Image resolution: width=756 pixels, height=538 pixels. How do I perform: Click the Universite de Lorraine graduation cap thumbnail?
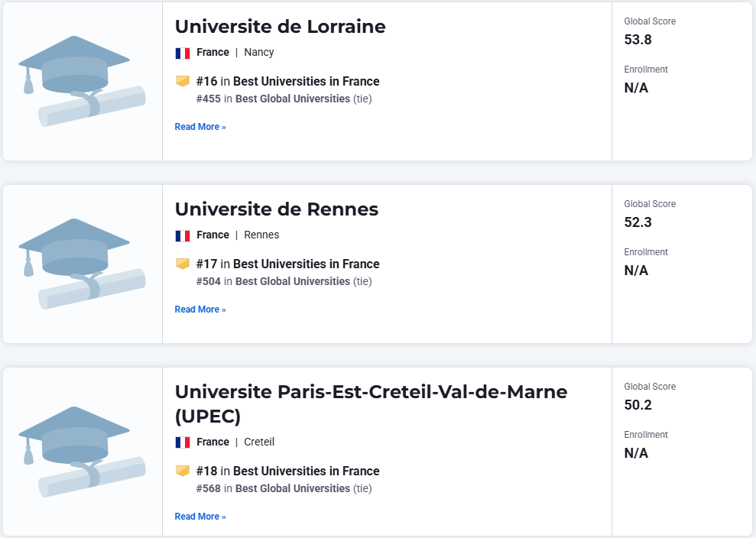82,81
